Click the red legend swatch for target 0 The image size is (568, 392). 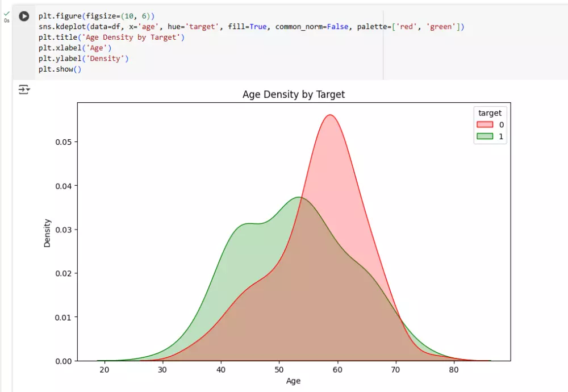[x=485, y=124]
